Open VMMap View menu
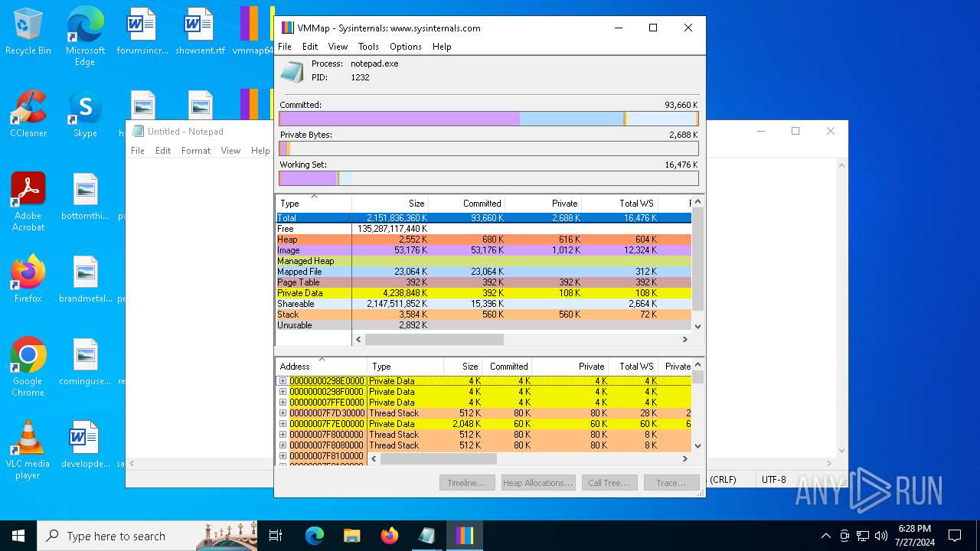This screenshot has width=980, height=551. (338, 47)
